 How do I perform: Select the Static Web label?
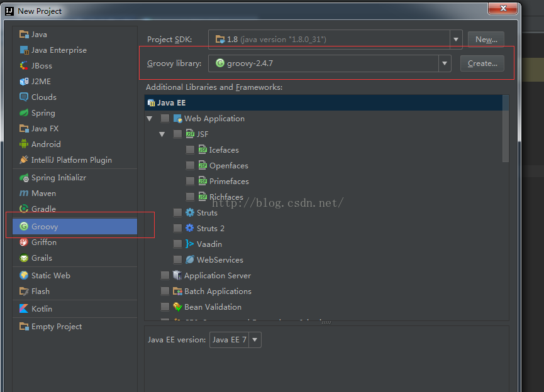[x=51, y=276]
